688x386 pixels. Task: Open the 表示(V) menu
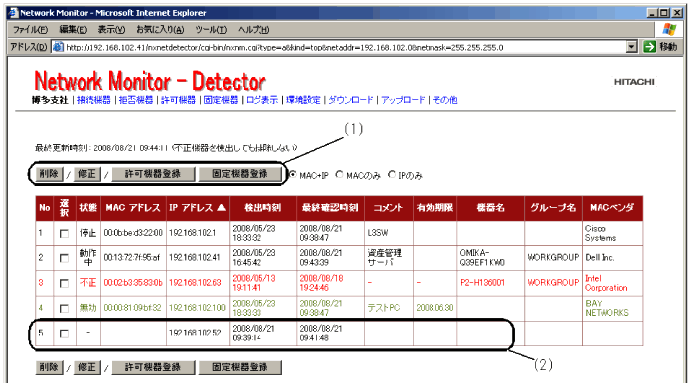coord(111,30)
